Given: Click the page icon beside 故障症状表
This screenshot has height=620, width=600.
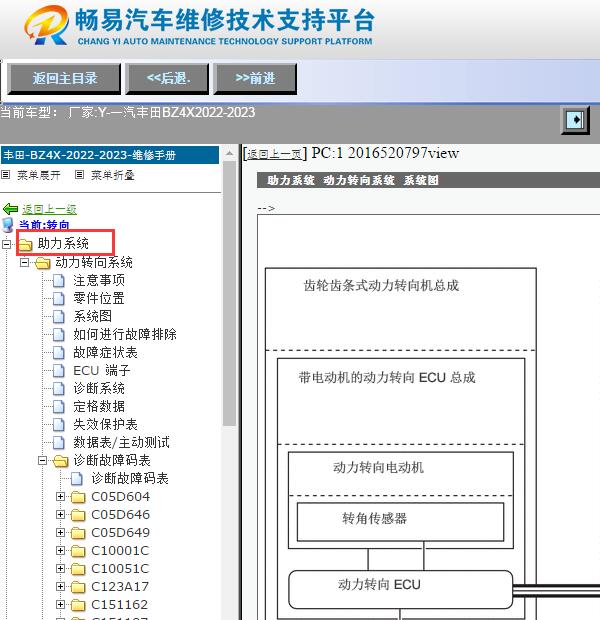Looking at the screenshot, I should [x=59, y=353].
